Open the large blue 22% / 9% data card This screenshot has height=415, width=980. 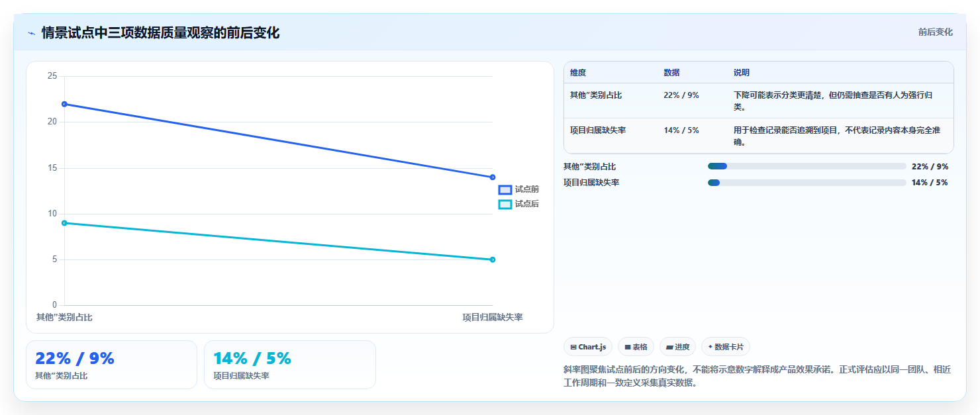(111, 365)
